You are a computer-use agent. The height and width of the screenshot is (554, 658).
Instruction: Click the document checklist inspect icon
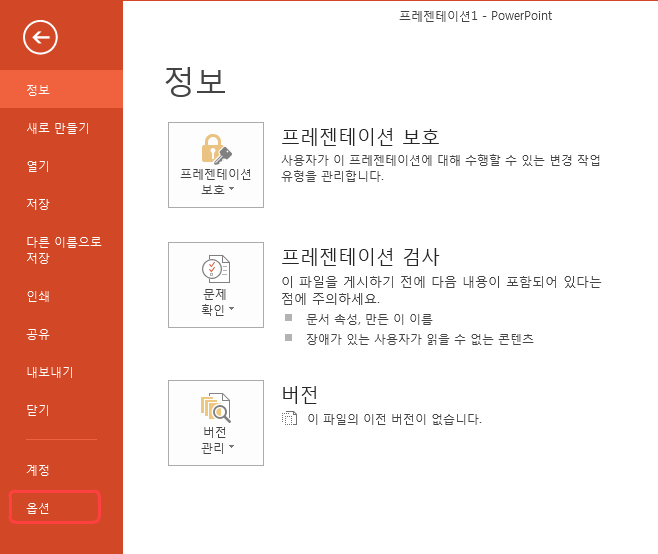(216, 269)
